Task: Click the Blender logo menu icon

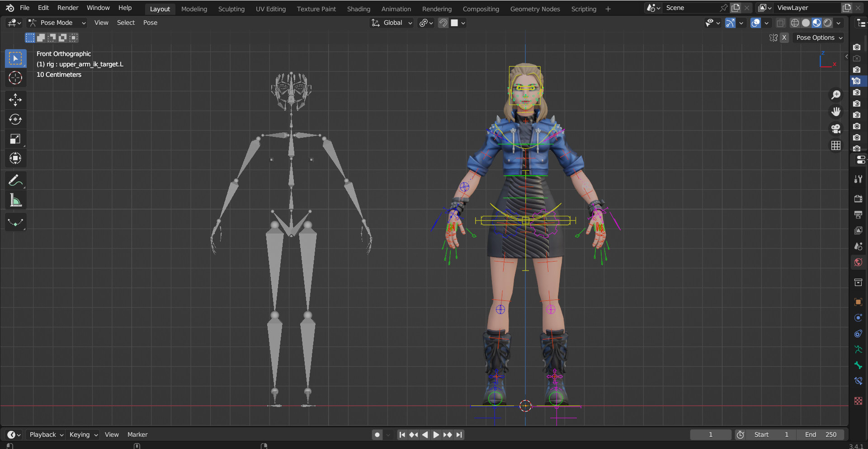Action: click(10, 8)
